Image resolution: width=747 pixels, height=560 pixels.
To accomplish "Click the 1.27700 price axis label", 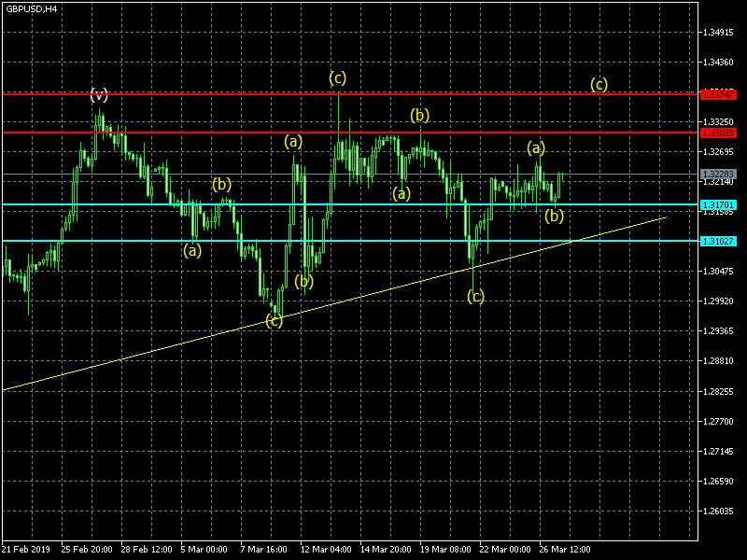I will (x=718, y=422).
